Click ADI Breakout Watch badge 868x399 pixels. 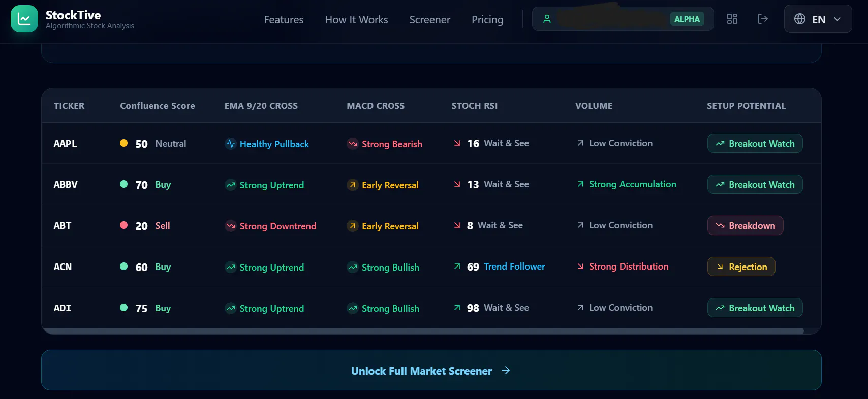(755, 308)
